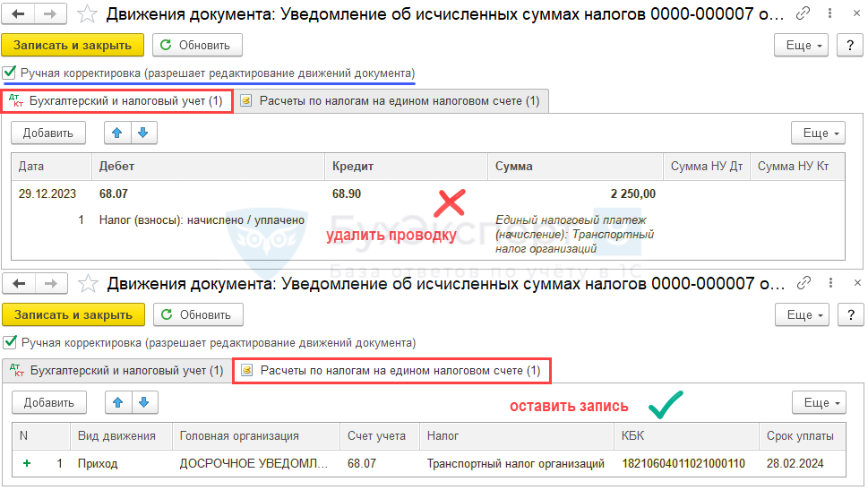Open help with the top question mark button
This screenshot has height=490, width=868.
[x=849, y=45]
